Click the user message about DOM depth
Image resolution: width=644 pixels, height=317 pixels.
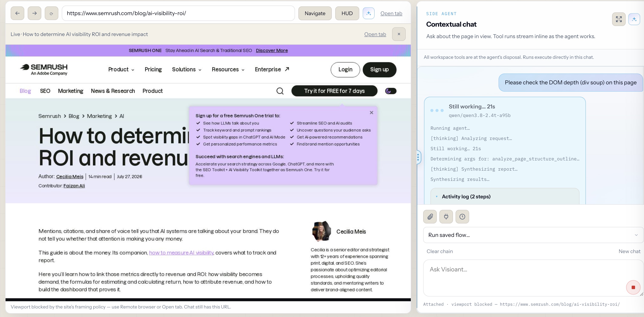[571, 82]
